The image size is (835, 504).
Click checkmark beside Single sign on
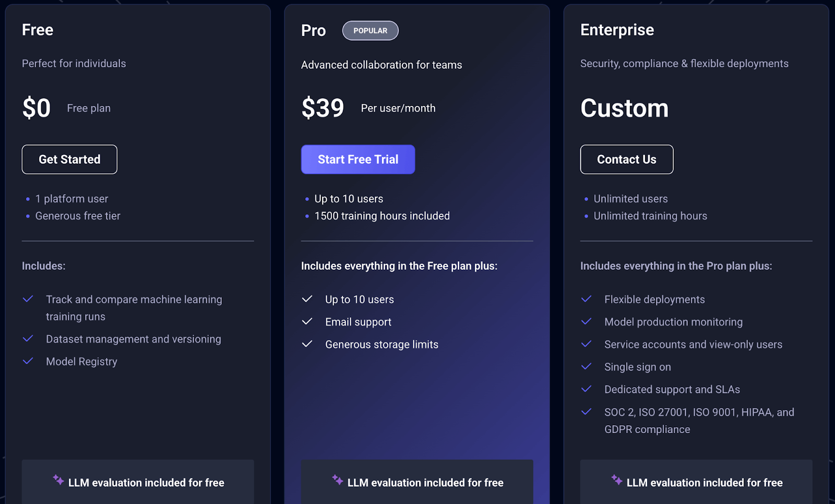pos(587,366)
